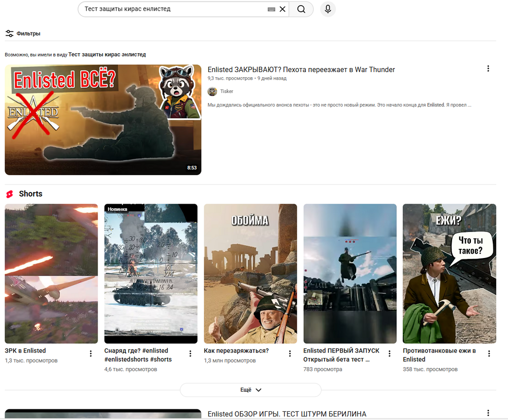
Task: Play the Enlisted ВСЁ? video thumbnail
Action: 103,119
